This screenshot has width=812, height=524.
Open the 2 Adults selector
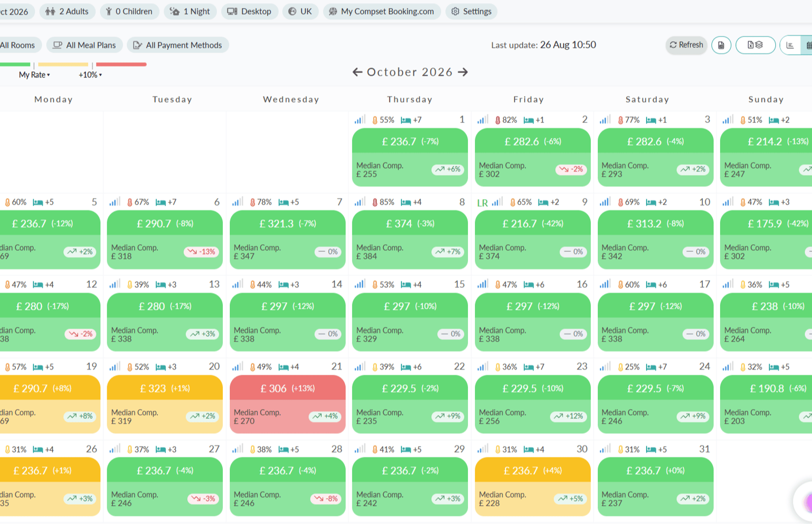pos(67,11)
